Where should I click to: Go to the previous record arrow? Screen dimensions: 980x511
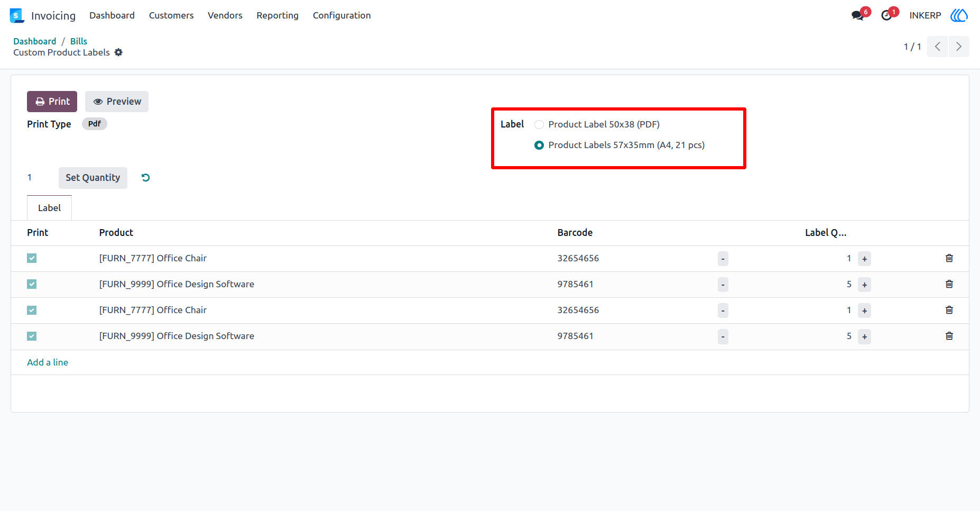[x=937, y=47]
